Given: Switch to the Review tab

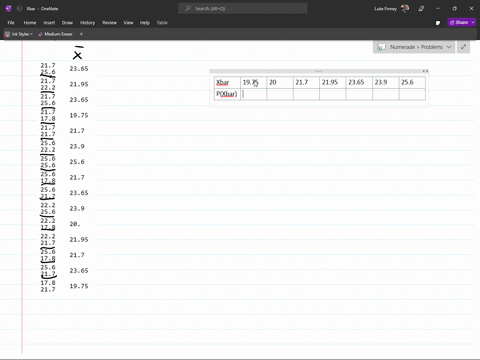Looking at the screenshot, I should (109, 23).
